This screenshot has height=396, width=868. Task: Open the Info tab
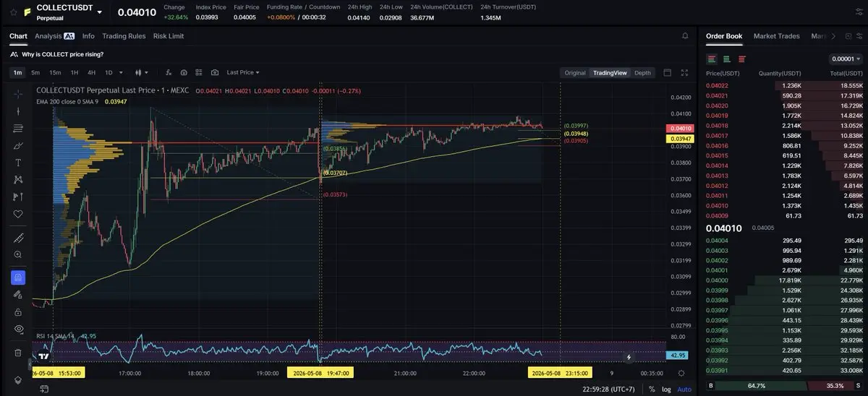[x=88, y=35]
